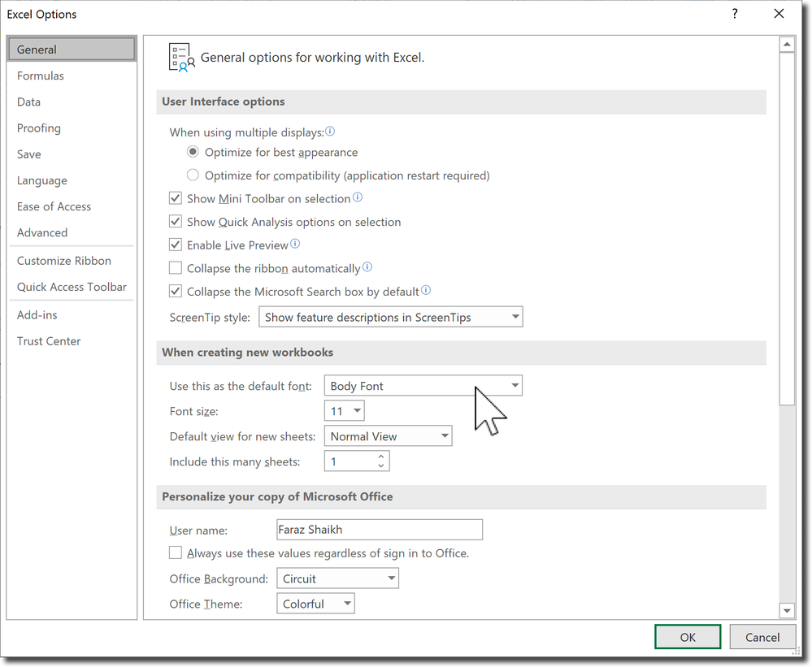Screen dimensions: 812x667
Task: Open the ScreenTip style dropdown
Action: click(390, 317)
